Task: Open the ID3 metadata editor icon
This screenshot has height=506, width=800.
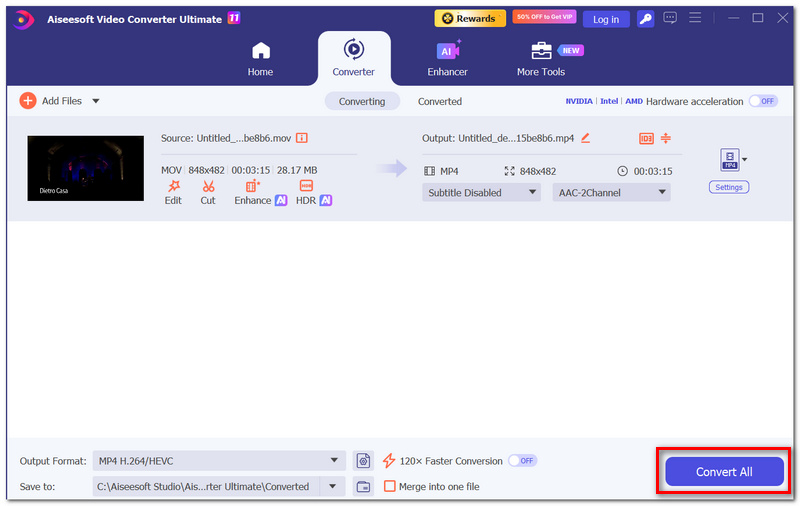Action: [x=646, y=138]
